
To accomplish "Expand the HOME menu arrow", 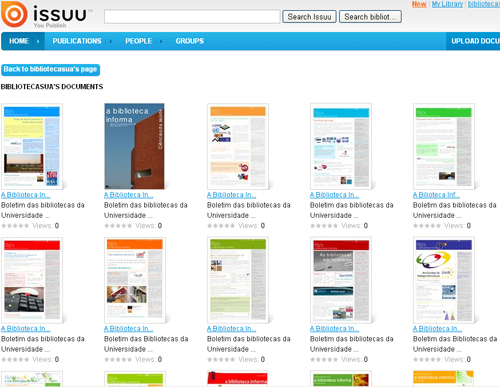I will [x=38, y=41].
